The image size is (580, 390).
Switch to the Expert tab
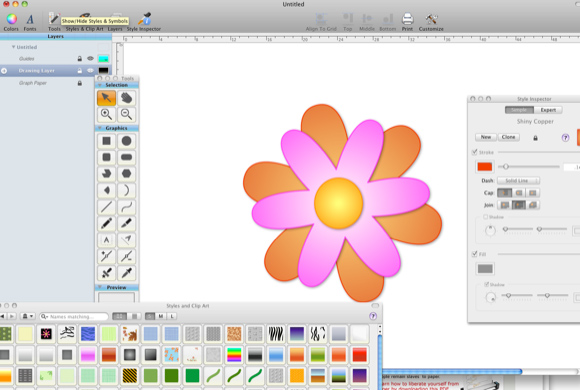click(x=548, y=110)
